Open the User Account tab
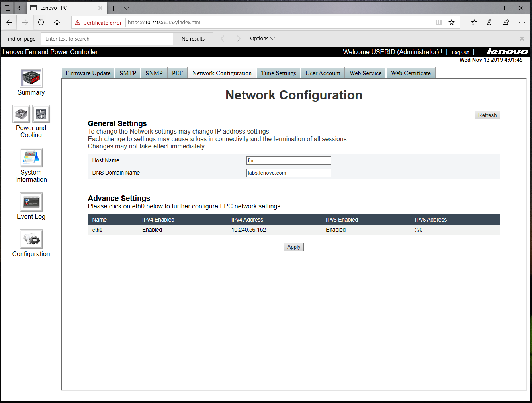 [x=323, y=73]
